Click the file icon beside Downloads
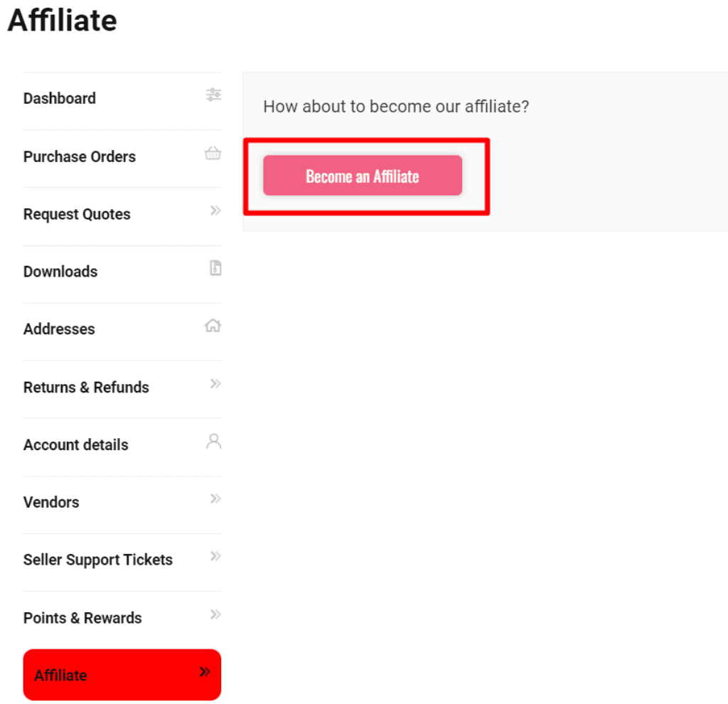The image size is (728, 704). pos(215,268)
